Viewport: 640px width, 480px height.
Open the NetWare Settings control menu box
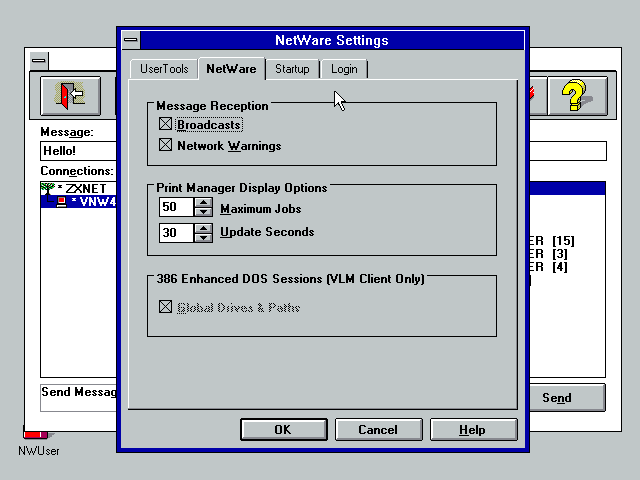click(x=131, y=40)
